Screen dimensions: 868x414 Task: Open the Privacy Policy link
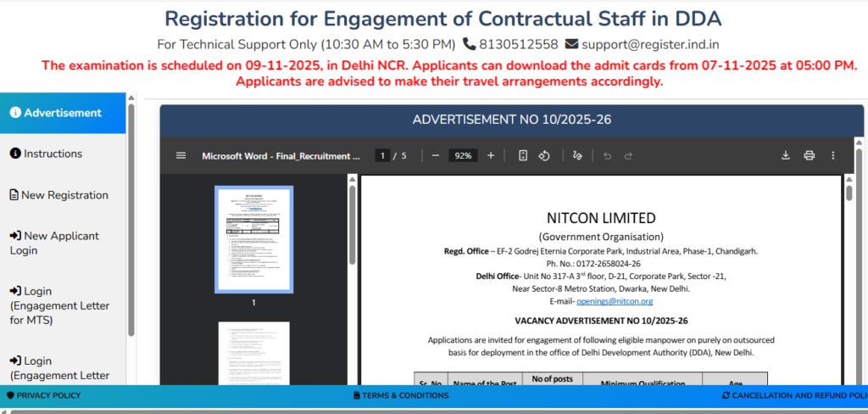[x=44, y=395]
